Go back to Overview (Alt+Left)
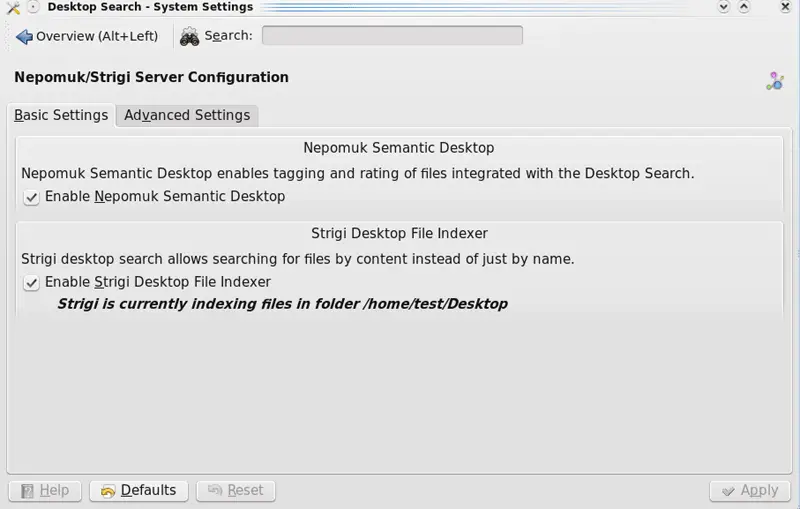This screenshot has width=800, height=509. [x=87, y=36]
